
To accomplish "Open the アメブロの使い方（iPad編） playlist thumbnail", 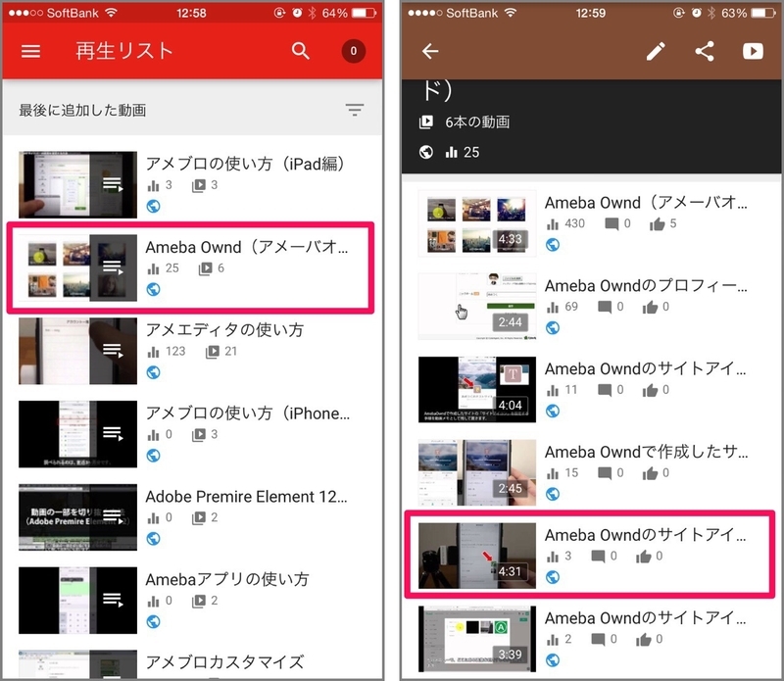I will pos(77,184).
